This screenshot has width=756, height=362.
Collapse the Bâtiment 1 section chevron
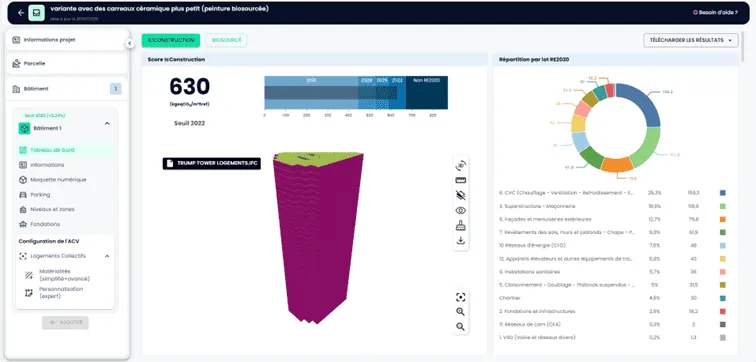107,123
